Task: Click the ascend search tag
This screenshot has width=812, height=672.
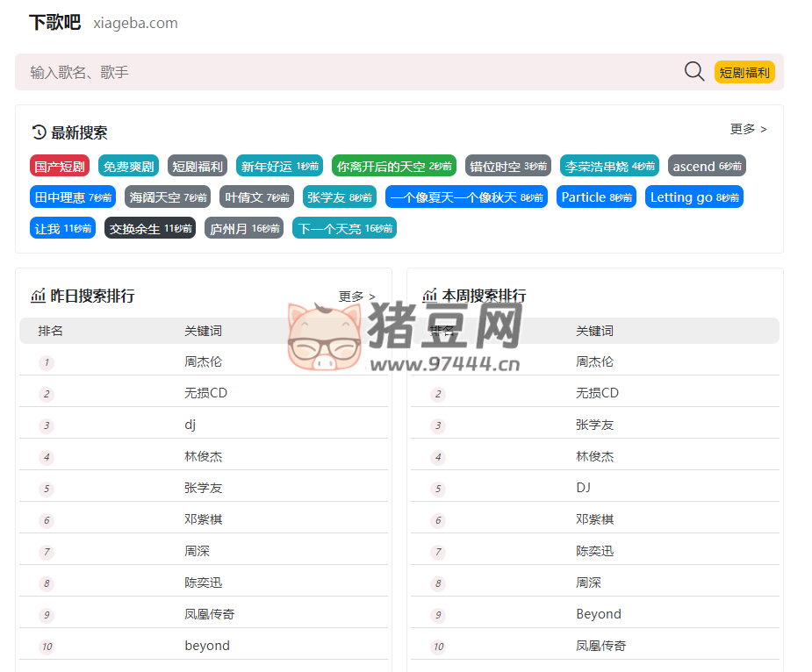Action: 706,165
